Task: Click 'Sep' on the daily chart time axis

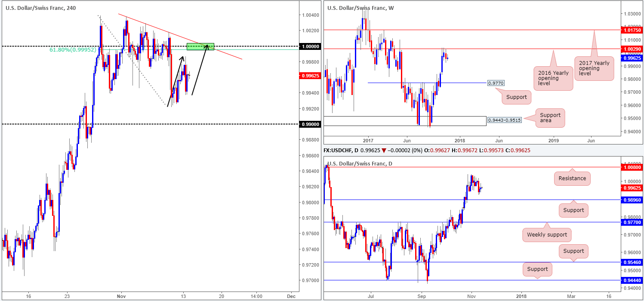Action: coord(421,296)
